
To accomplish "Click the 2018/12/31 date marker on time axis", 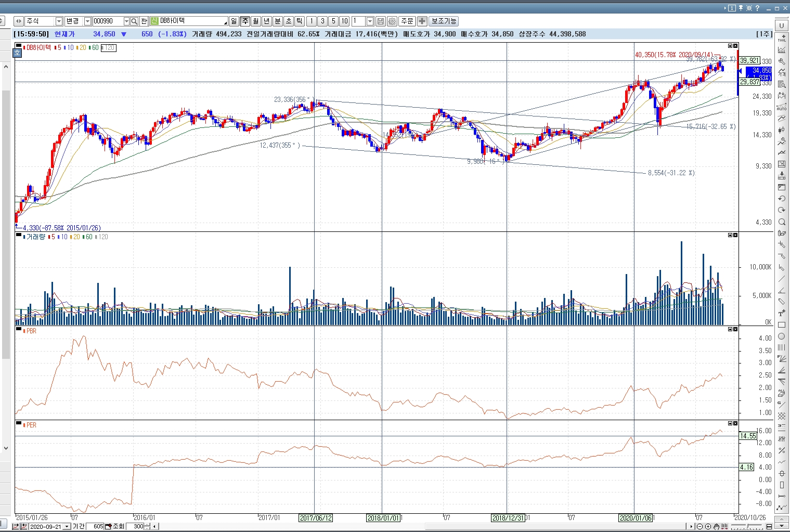I will click(508, 518).
